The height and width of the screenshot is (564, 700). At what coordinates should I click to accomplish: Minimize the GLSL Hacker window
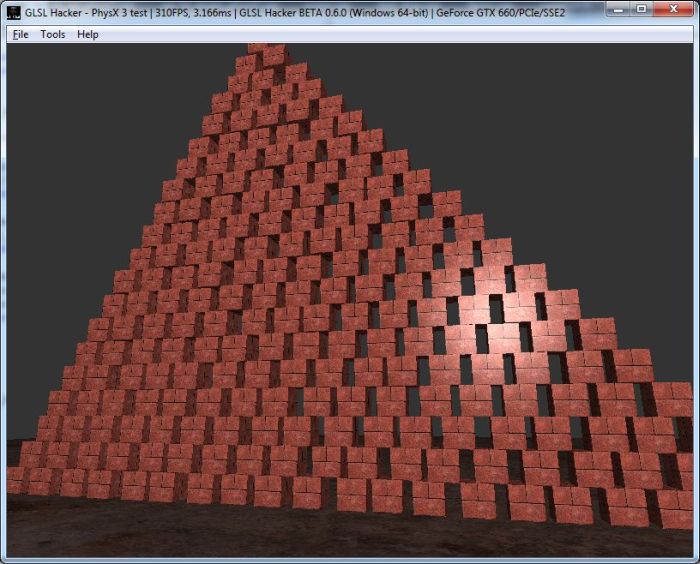coord(618,9)
